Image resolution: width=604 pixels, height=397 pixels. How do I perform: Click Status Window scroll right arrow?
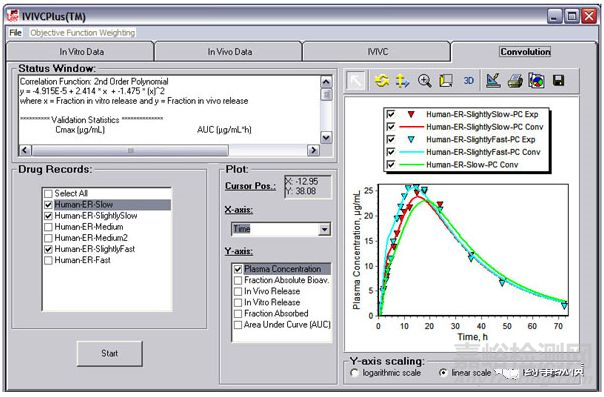pos(313,150)
